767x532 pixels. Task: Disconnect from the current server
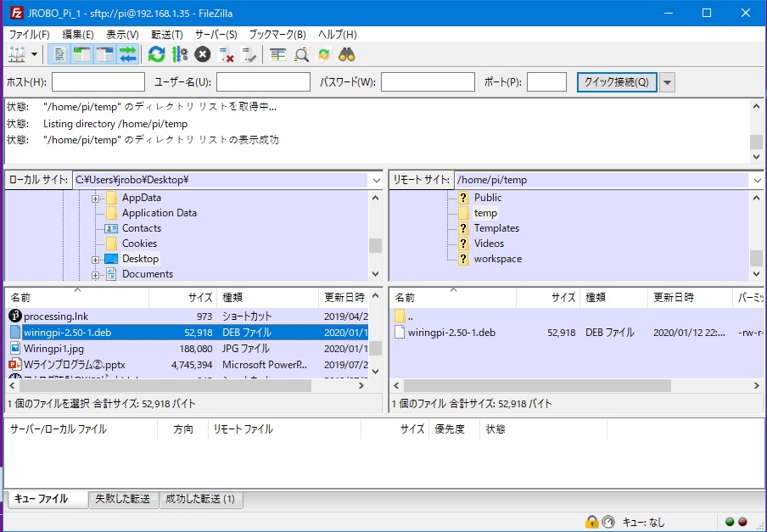[226, 54]
